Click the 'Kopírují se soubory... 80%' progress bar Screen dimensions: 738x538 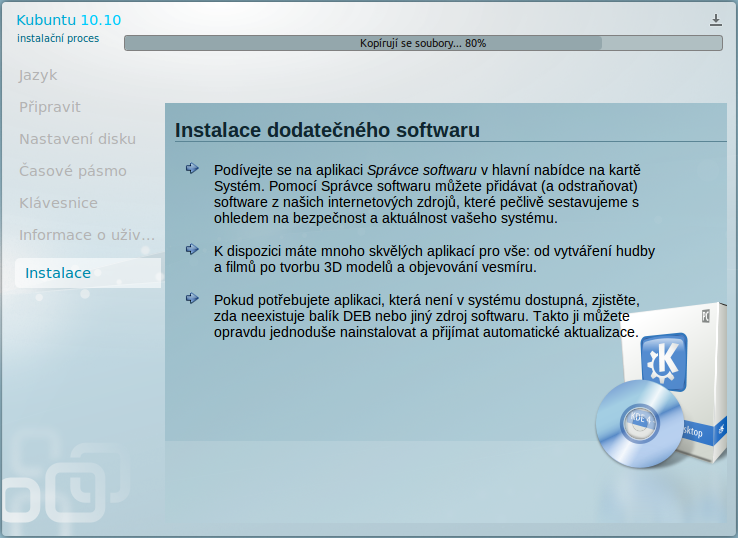[x=423, y=43]
